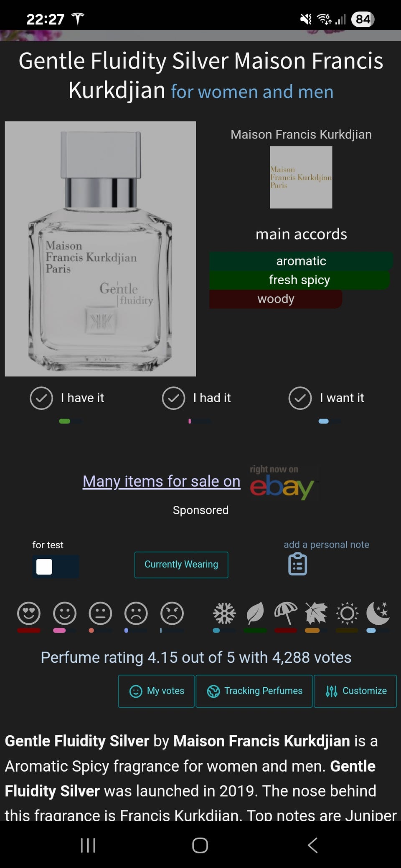Open the Customize settings button
The width and height of the screenshot is (401, 868).
click(355, 691)
